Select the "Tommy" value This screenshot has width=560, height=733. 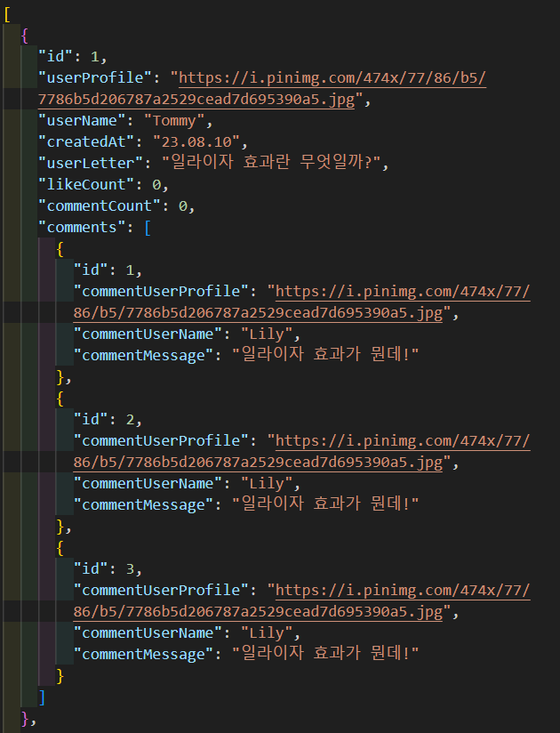click(174, 121)
